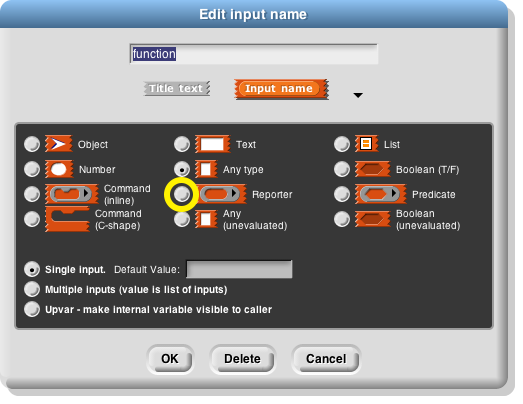Switch to the Title text option
523x404 pixels.
177,88
